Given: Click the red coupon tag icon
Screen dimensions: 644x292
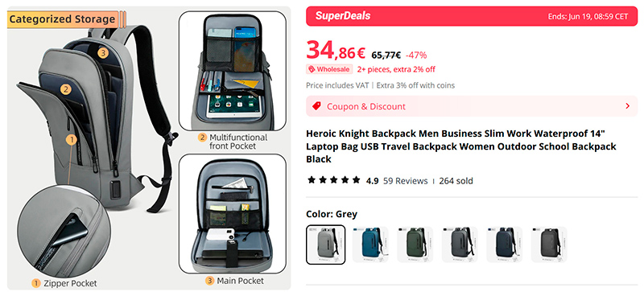Looking at the screenshot, I should (316, 106).
